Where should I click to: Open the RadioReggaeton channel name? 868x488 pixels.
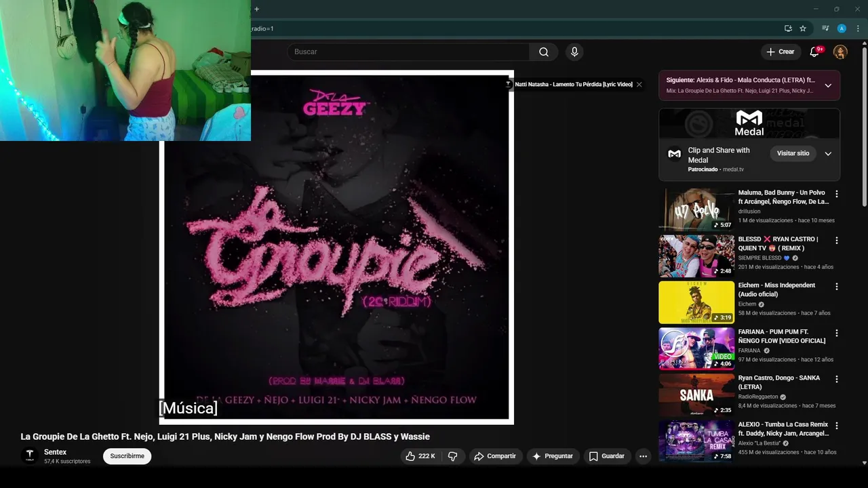(758, 396)
